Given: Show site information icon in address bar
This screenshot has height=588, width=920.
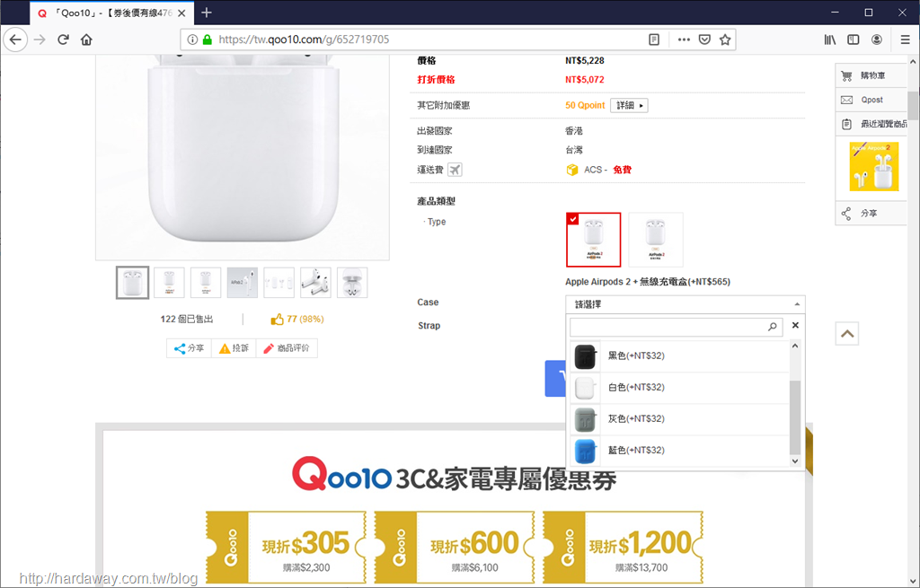Looking at the screenshot, I should pyautogui.click(x=192, y=39).
